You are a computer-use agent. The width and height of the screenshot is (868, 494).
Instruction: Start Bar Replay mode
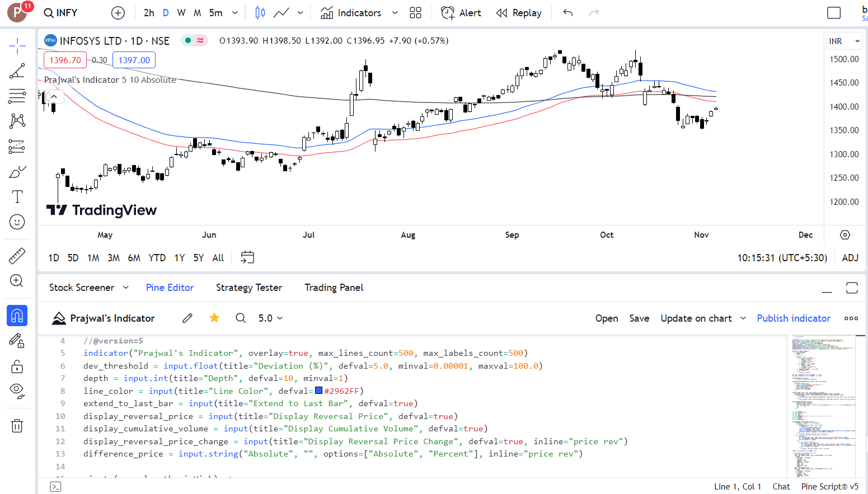pyautogui.click(x=519, y=13)
